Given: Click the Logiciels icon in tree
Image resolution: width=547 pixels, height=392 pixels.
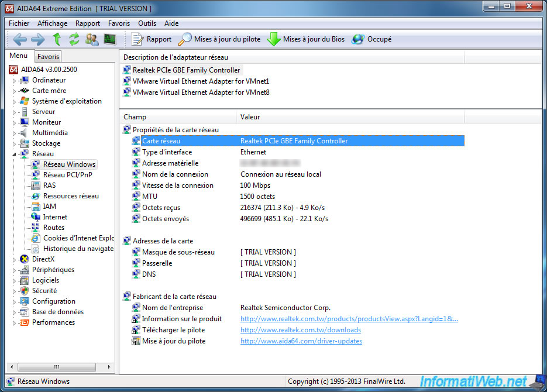Looking at the screenshot, I should point(25,280).
